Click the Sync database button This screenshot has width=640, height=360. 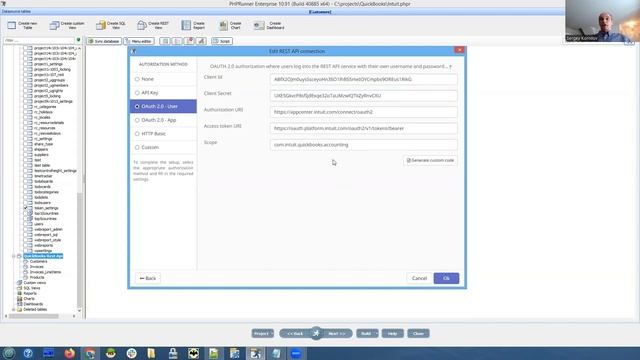(104, 41)
